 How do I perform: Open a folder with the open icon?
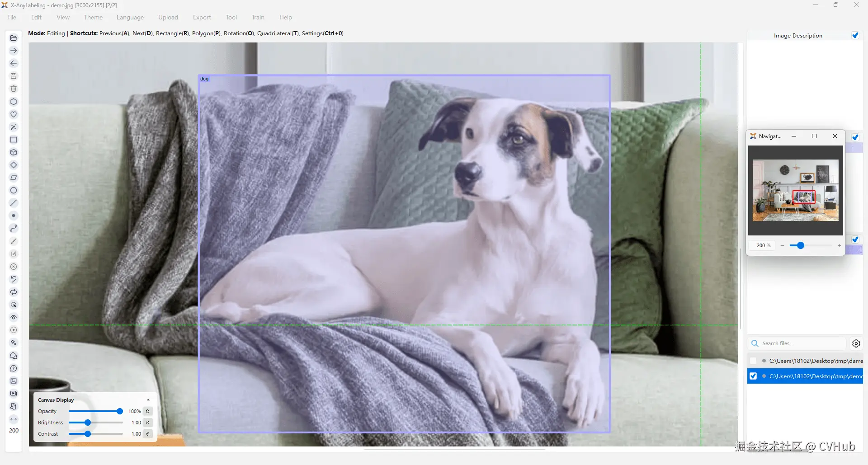(x=14, y=38)
